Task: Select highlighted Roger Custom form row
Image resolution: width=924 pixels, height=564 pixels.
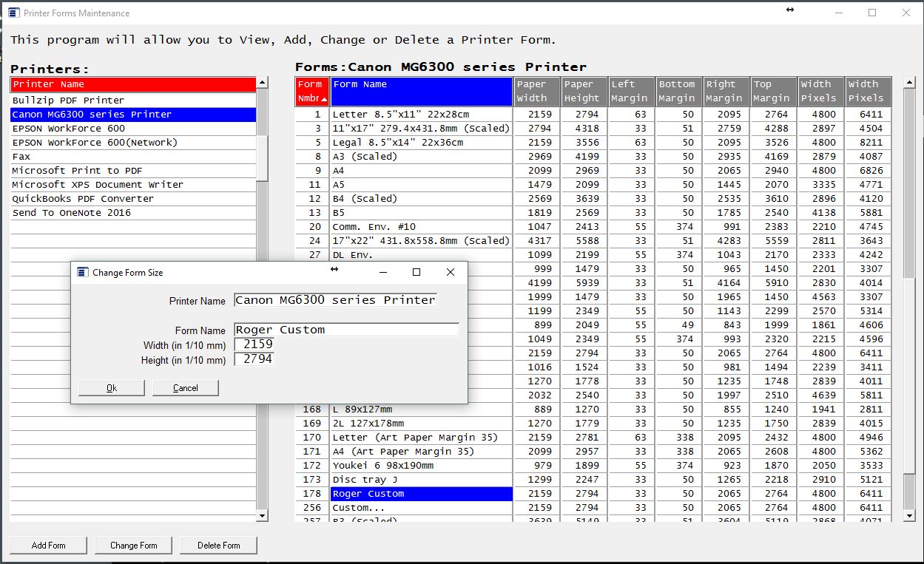Action: (422, 494)
